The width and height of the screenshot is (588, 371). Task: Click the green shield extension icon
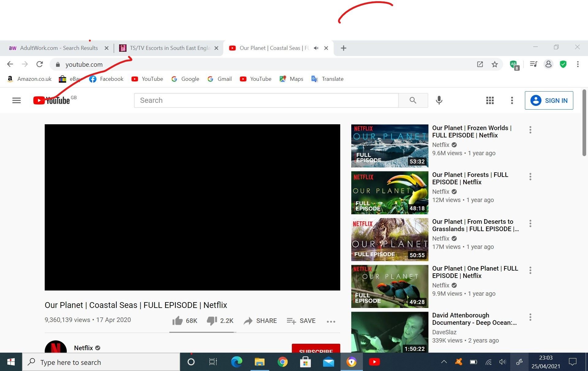click(x=563, y=64)
